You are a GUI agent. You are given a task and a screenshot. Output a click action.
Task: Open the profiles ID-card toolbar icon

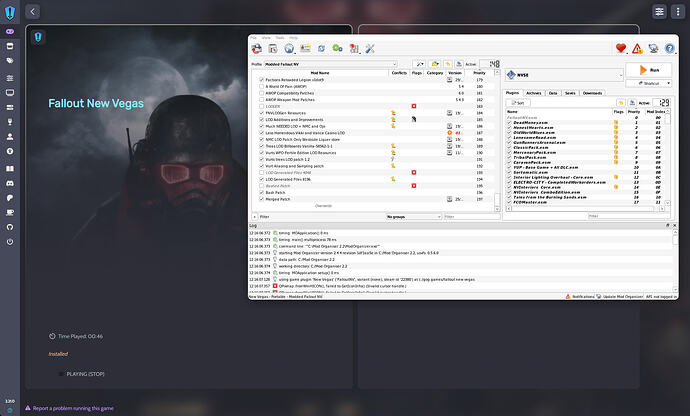pyautogui.click(x=305, y=48)
